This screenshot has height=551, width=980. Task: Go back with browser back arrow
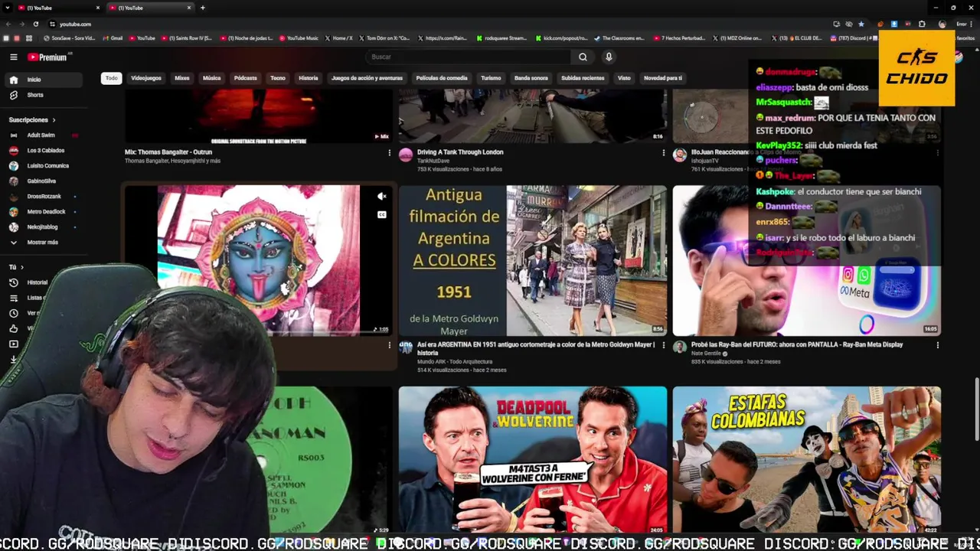point(8,24)
